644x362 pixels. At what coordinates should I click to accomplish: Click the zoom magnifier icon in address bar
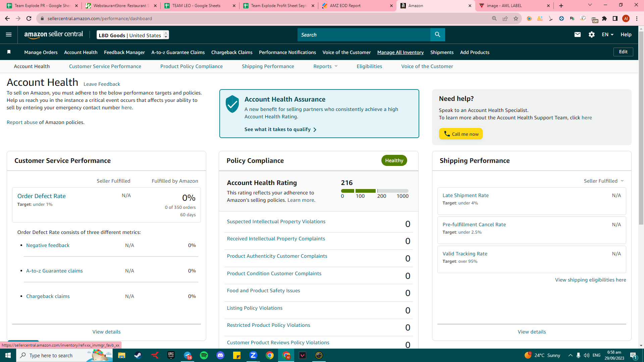click(x=494, y=18)
